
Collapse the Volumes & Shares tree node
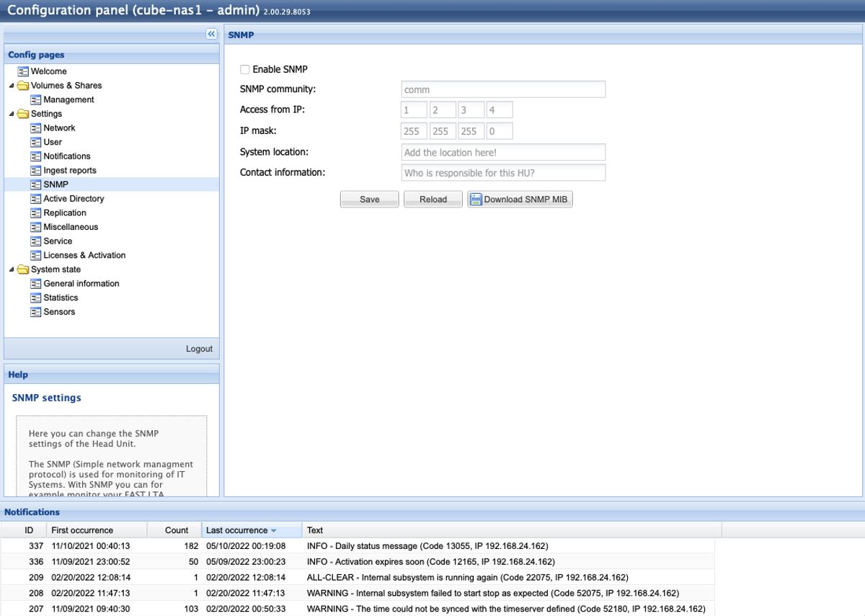coord(12,86)
